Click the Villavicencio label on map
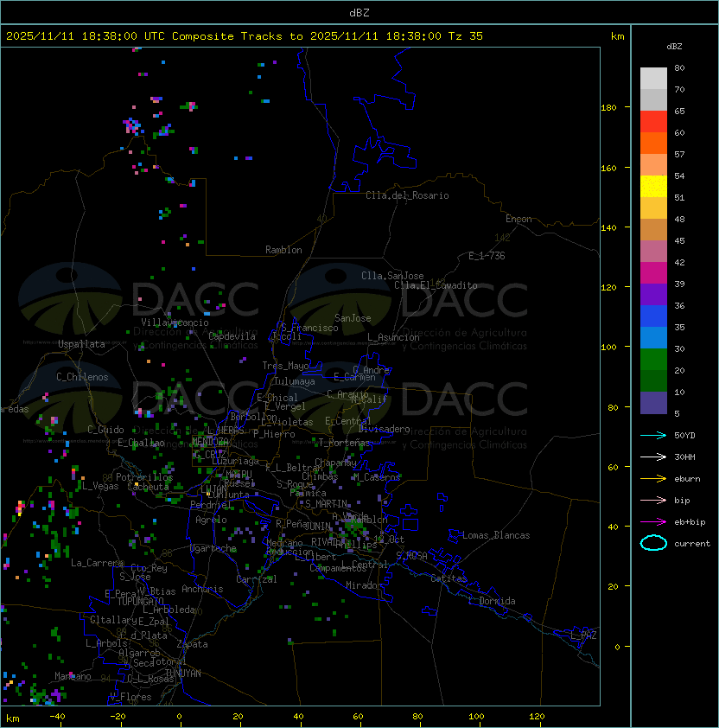This screenshot has width=719, height=728. pos(175,322)
